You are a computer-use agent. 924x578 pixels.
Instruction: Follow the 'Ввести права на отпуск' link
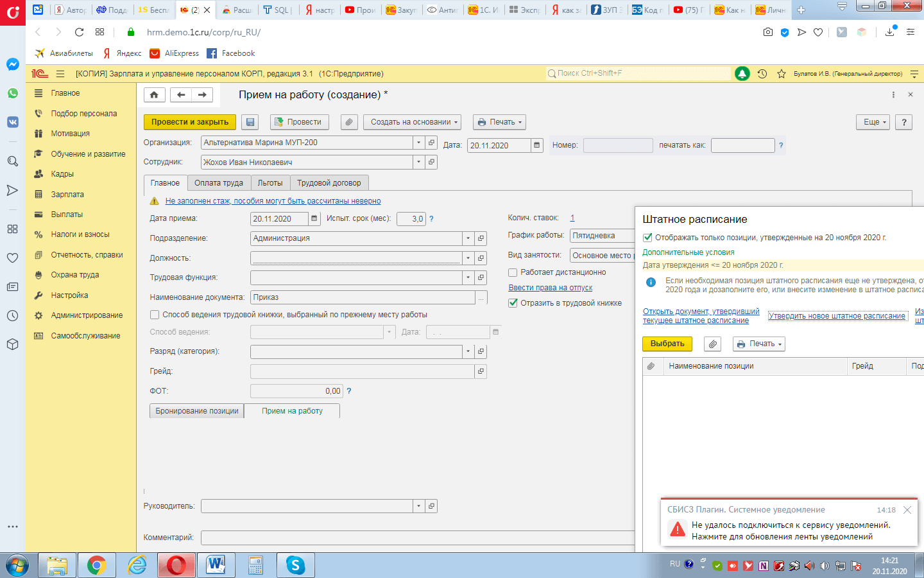coord(550,288)
